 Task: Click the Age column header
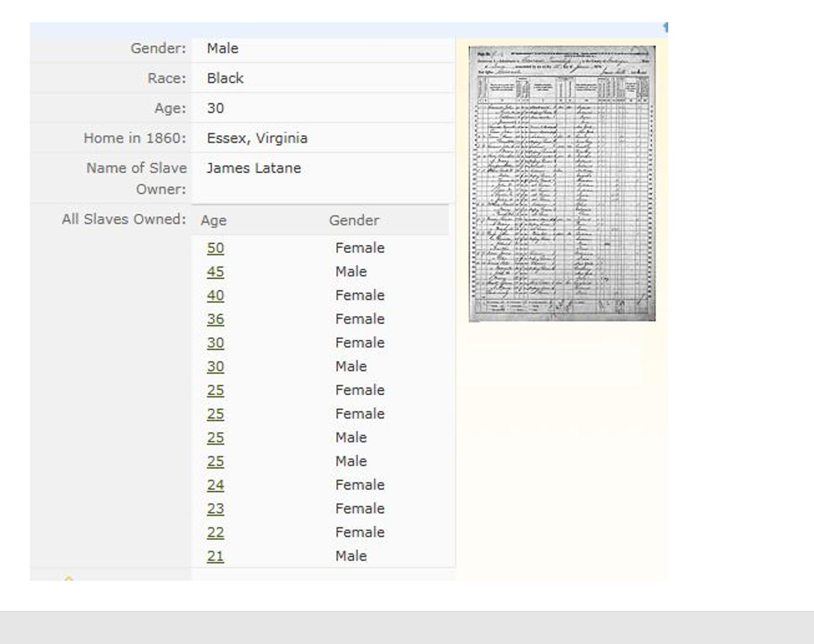coord(214,221)
